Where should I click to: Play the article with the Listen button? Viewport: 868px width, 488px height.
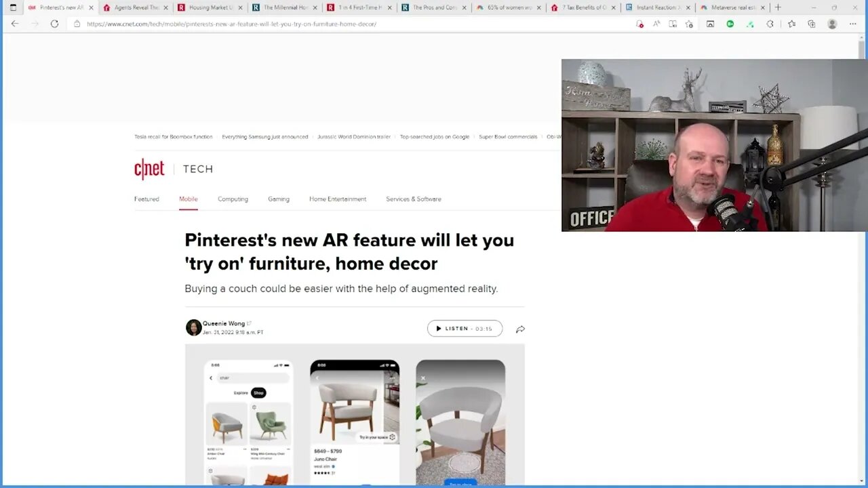tap(465, 329)
